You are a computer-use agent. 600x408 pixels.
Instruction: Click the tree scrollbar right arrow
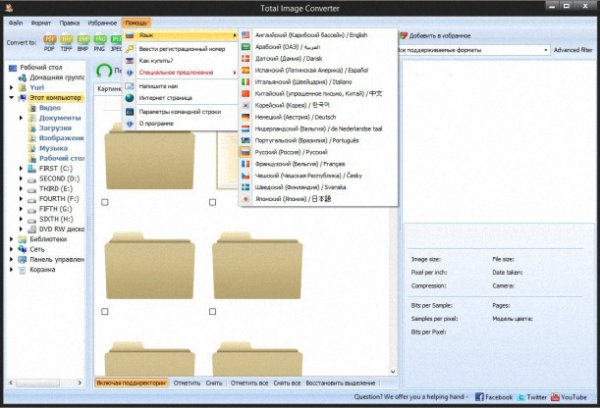(80, 383)
